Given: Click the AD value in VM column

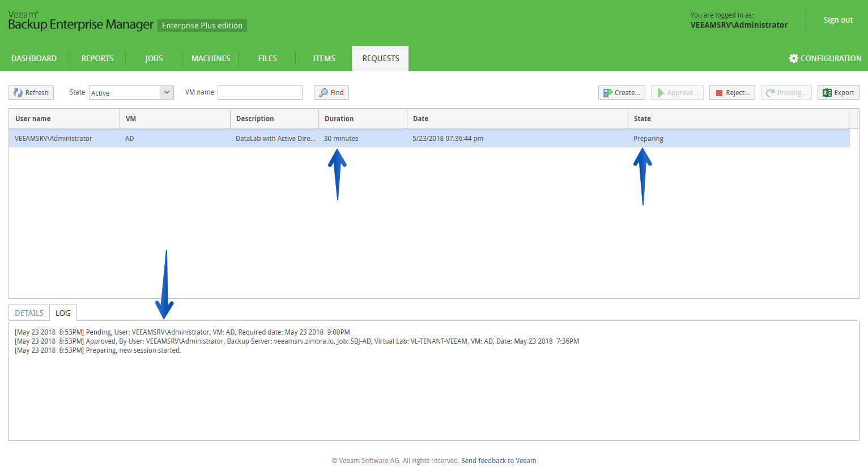Looking at the screenshot, I should [130, 139].
